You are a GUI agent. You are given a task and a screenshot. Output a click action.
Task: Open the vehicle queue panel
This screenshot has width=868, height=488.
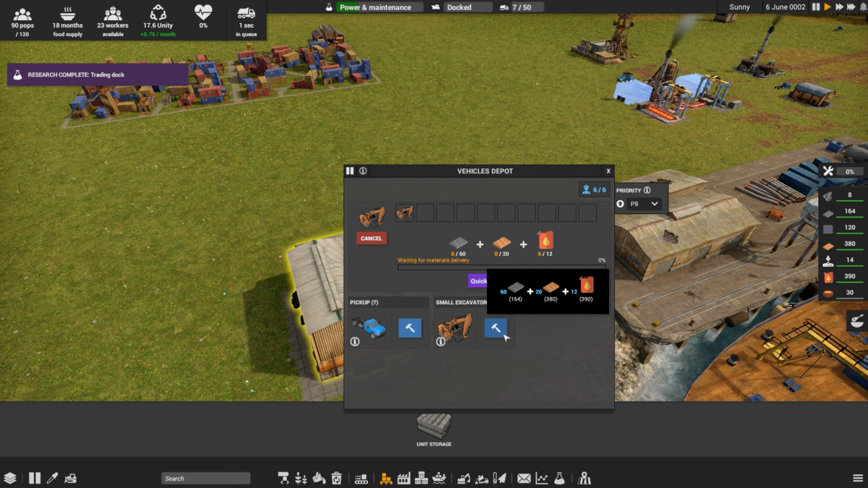[246, 20]
